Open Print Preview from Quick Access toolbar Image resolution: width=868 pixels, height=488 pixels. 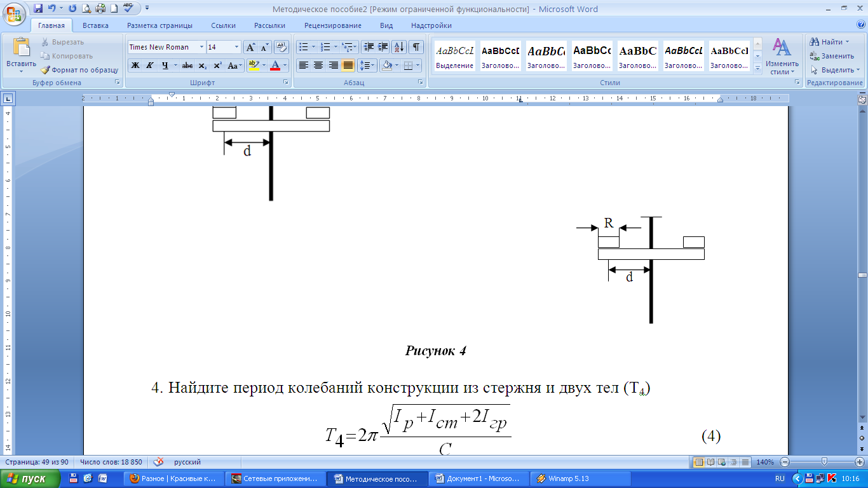click(x=86, y=9)
